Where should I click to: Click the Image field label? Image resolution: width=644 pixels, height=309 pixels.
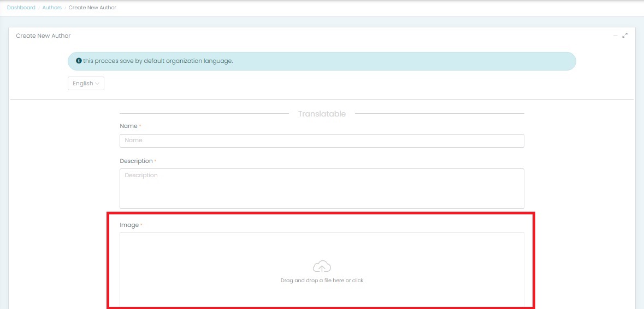point(129,225)
